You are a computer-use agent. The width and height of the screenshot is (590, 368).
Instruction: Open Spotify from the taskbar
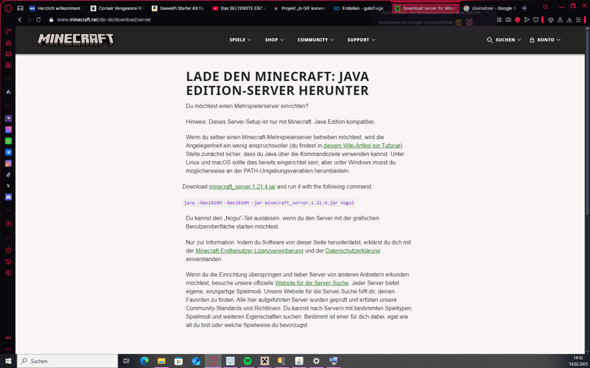click(247, 361)
